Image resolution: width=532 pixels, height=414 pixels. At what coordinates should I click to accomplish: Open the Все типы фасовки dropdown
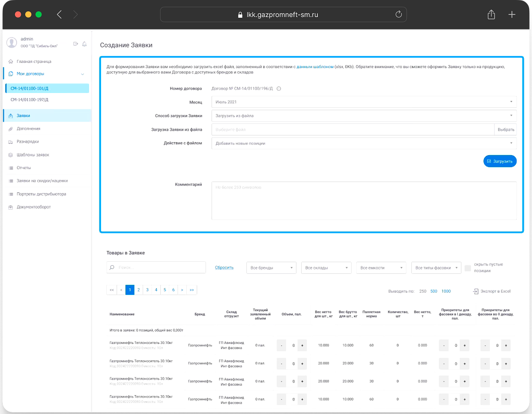click(x=436, y=268)
